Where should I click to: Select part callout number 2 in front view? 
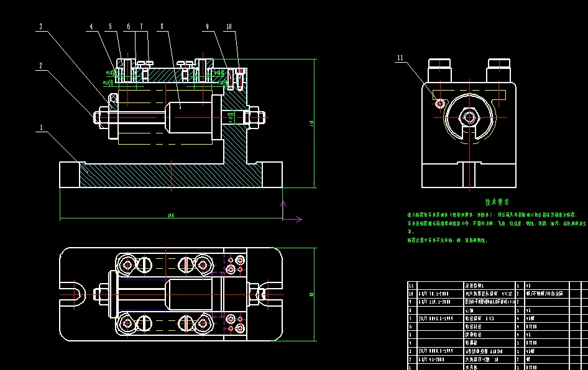click(x=41, y=66)
